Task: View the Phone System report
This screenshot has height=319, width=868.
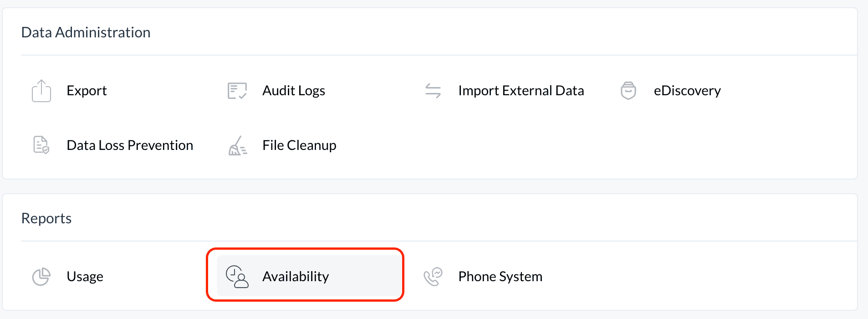Action: click(x=500, y=277)
